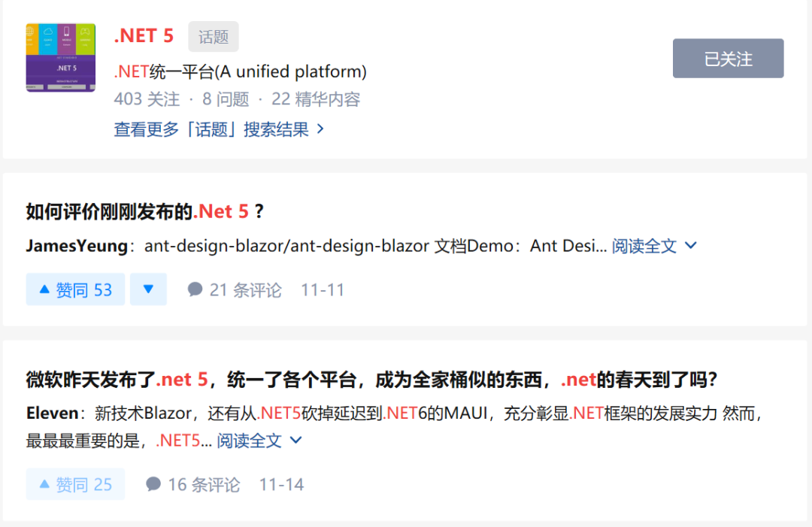Upvote JamesYeung answer 赞同 53
This screenshot has width=812, height=527.
pos(76,289)
